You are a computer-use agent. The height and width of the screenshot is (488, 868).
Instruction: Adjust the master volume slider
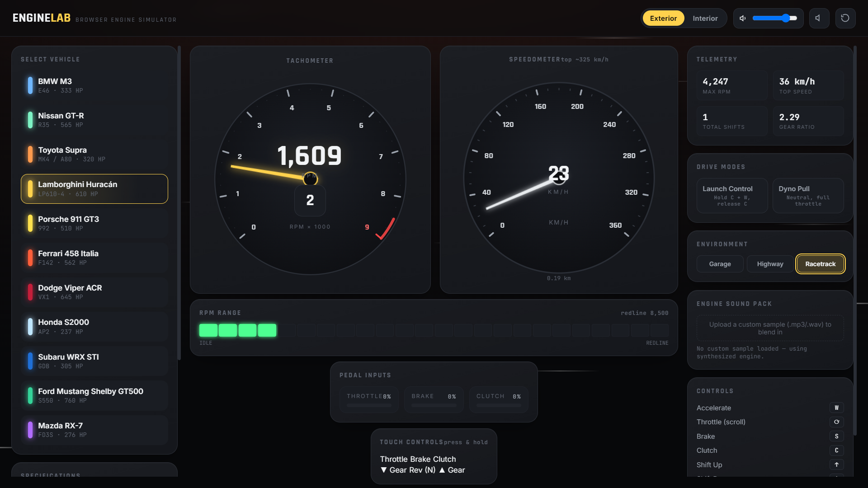[x=774, y=19]
